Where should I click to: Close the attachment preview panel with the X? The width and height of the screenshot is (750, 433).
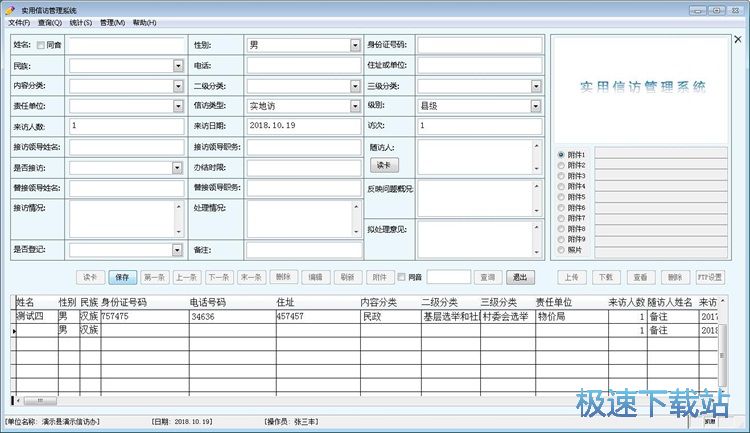[x=738, y=39]
